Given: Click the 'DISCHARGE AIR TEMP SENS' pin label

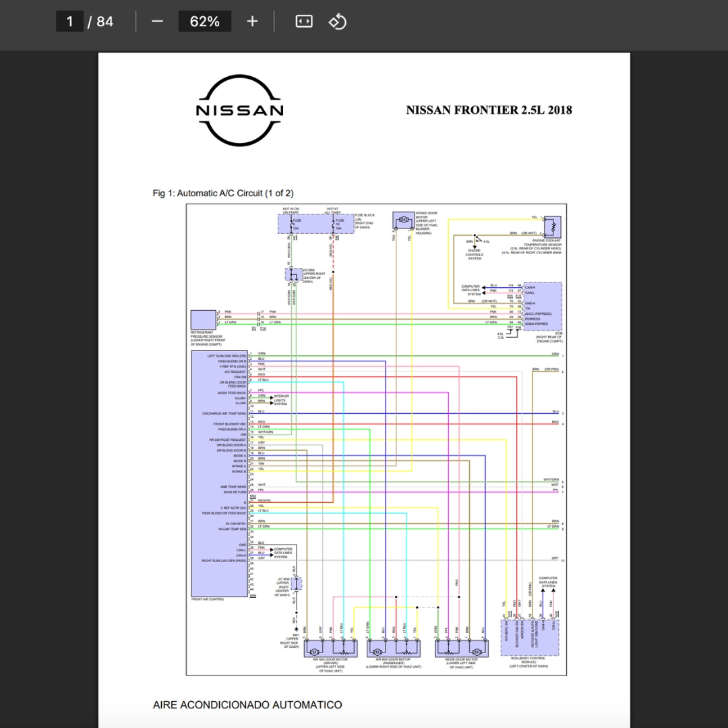Looking at the screenshot, I should click(x=224, y=413).
